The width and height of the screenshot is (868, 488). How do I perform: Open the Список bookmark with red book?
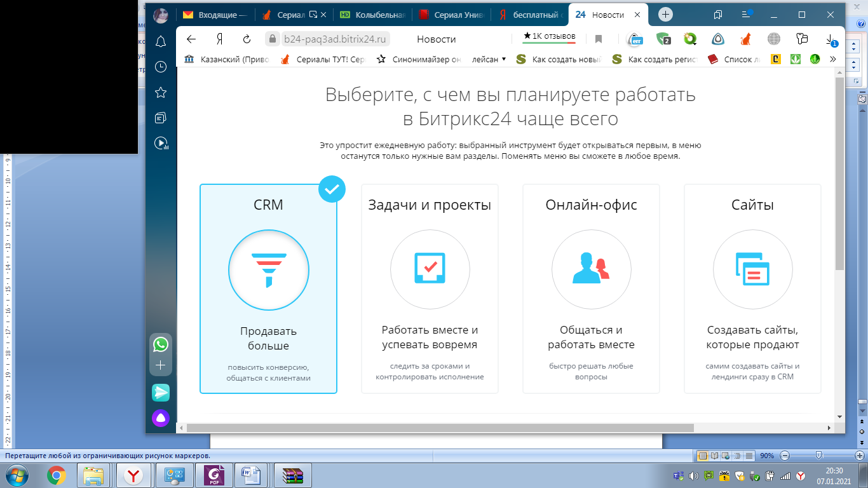click(x=734, y=59)
